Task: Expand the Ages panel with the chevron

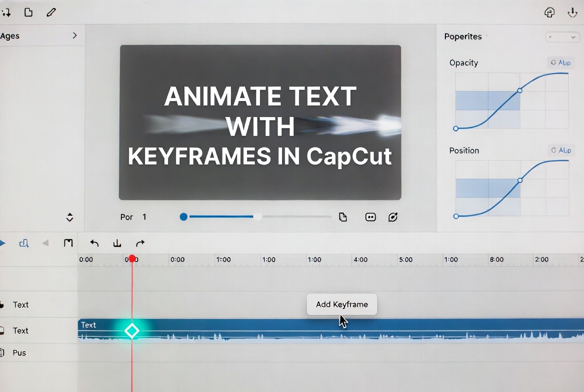Action: point(74,35)
